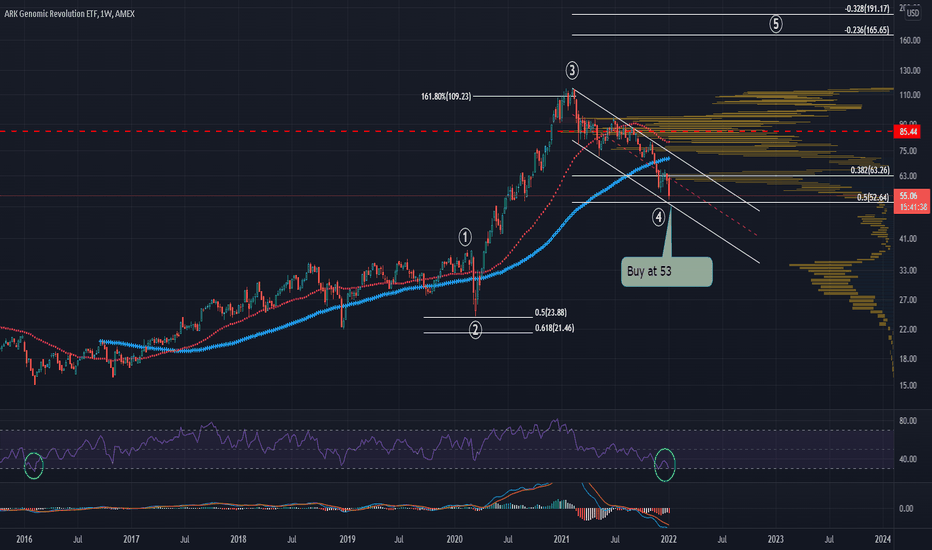This screenshot has height=550, width=932.
Task: Click the 0.618(21.46) retracement label
Action: 554,328
